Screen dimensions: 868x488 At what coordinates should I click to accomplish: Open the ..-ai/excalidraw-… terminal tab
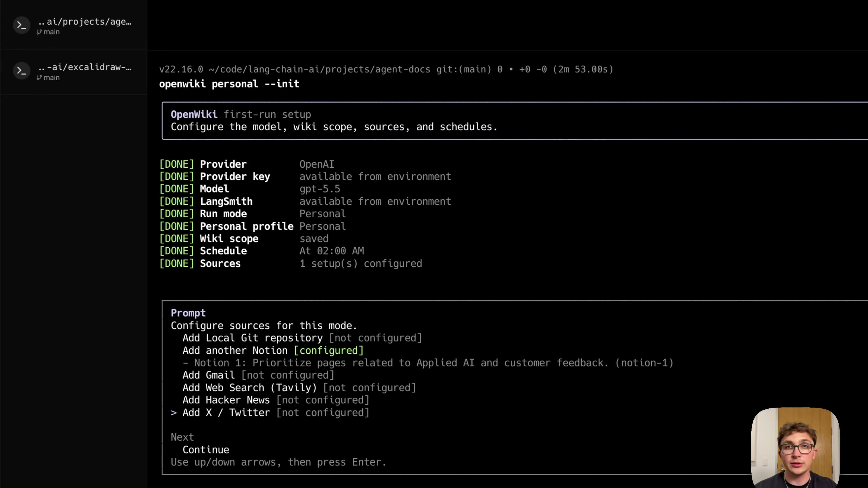pos(73,72)
